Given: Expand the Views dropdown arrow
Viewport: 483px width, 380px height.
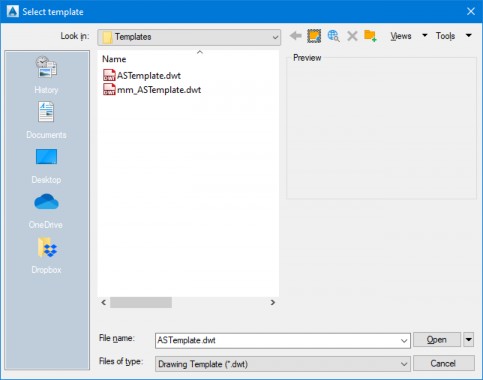Looking at the screenshot, I should pos(425,35).
